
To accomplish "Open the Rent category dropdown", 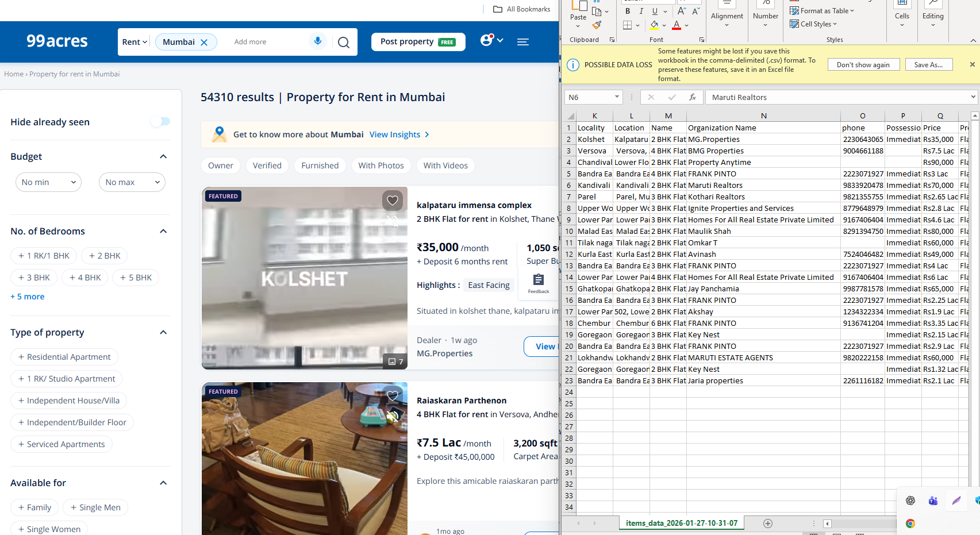I will tap(134, 42).
